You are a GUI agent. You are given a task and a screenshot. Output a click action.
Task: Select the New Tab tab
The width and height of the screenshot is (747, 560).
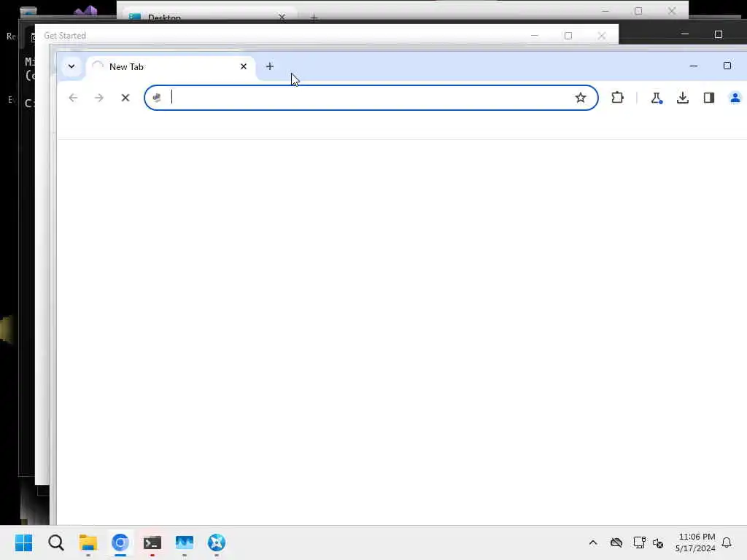click(x=171, y=66)
